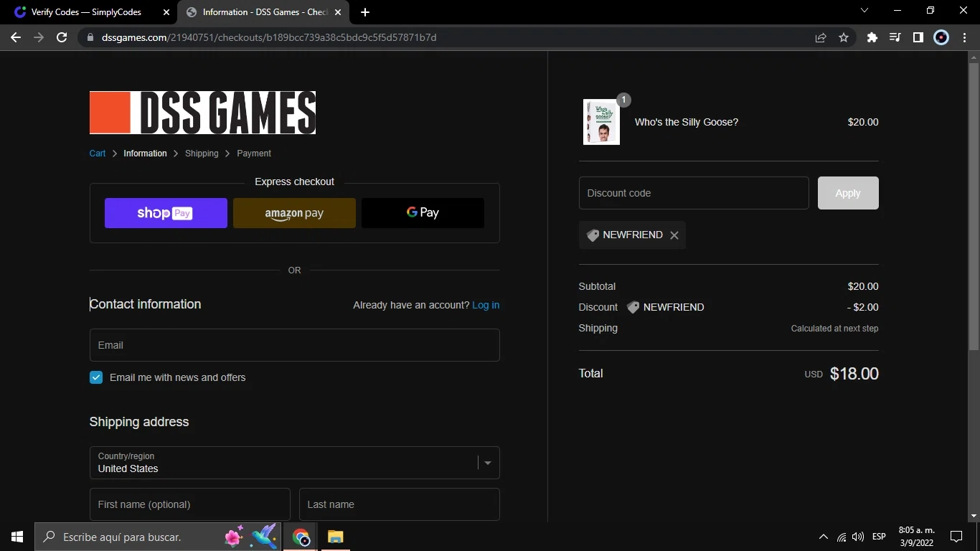This screenshot has height=551, width=980.
Task: Open the browser extensions puzzle icon
Action: 872,37
